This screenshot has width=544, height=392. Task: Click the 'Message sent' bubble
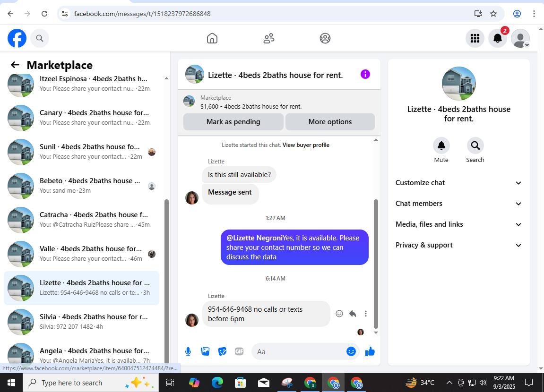coord(230,194)
